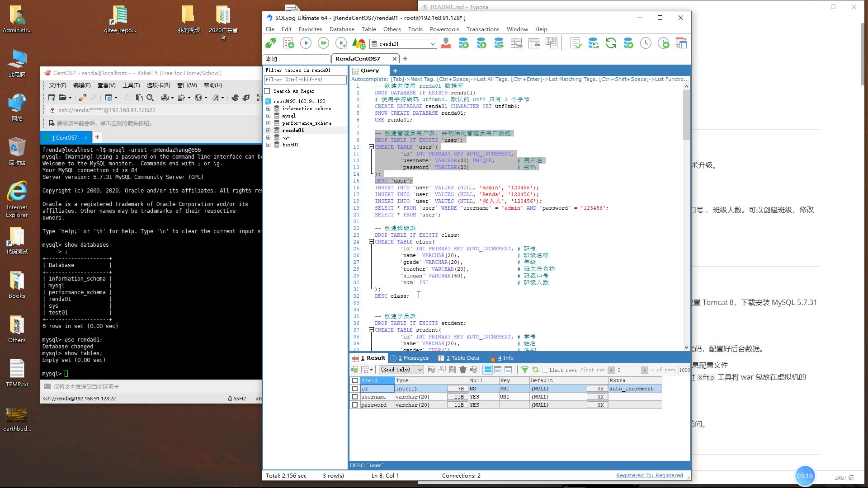868x488 pixels.
Task: Toggle checkbox for 'id' field row
Action: click(x=355, y=389)
